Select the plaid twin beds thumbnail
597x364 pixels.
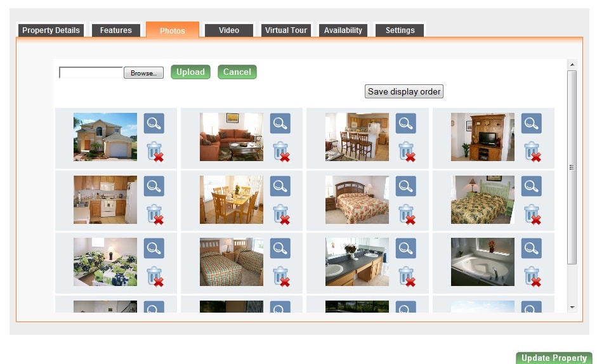[232, 262]
